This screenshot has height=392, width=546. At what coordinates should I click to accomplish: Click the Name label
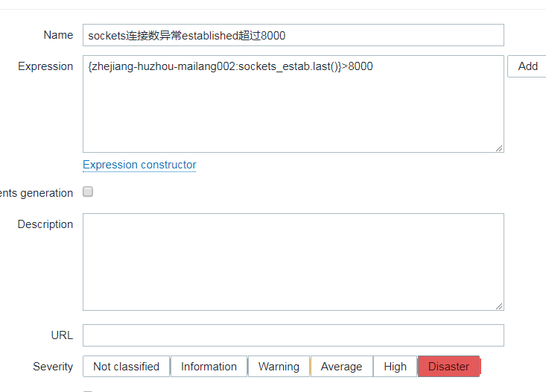pyautogui.click(x=58, y=35)
